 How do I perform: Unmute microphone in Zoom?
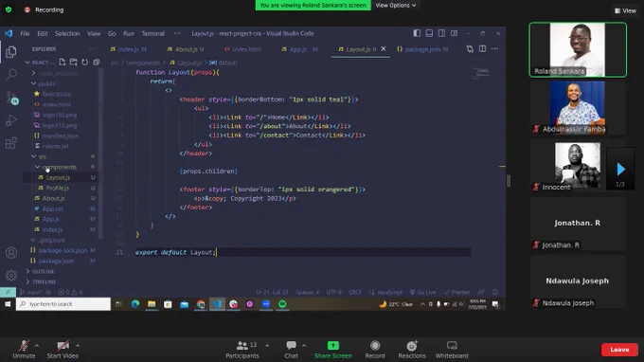coord(24,350)
